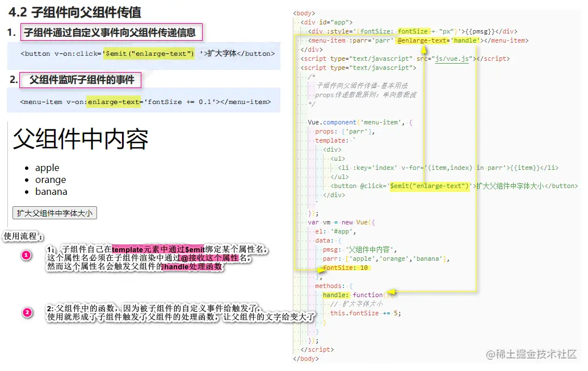Image resolution: width=588 pixels, height=371 pixels.
Task: Click highlighted $emit("enlarge-text") in button snippet
Action: (x=149, y=54)
